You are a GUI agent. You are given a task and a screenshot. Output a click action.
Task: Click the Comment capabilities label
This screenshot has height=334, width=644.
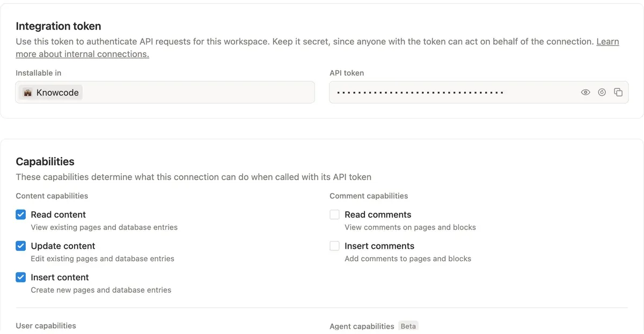pos(369,196)
